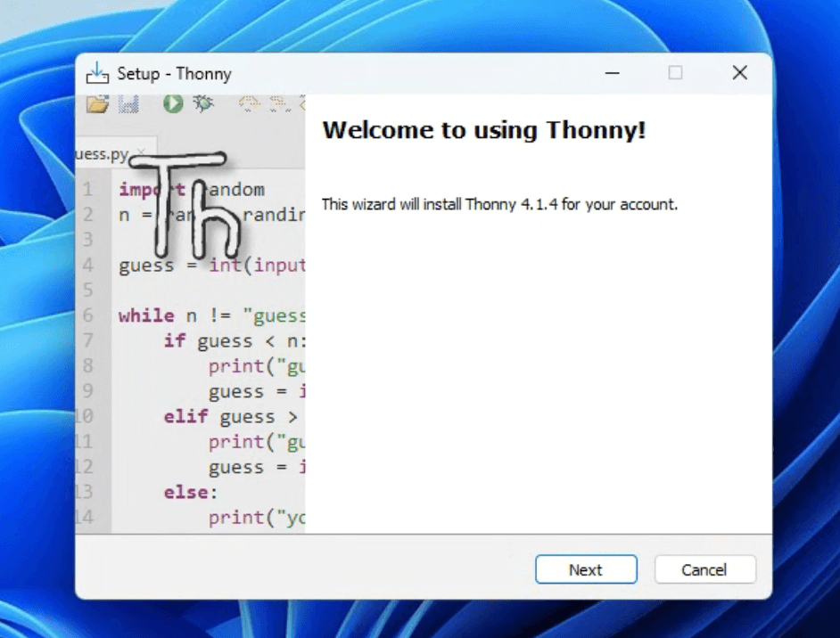The height and width of the screenshot is (638, 840).
Task: Select the step-into debugging icon
Action: pos(277,102)
